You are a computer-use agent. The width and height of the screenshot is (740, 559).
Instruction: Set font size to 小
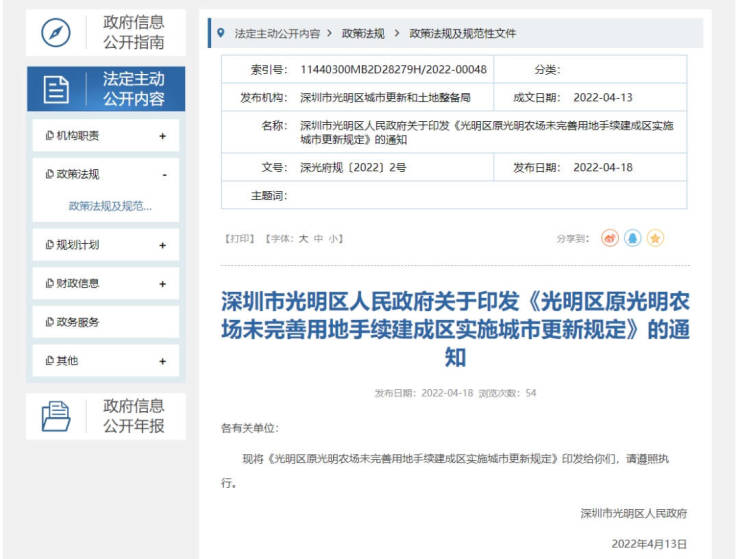point(334,239)
